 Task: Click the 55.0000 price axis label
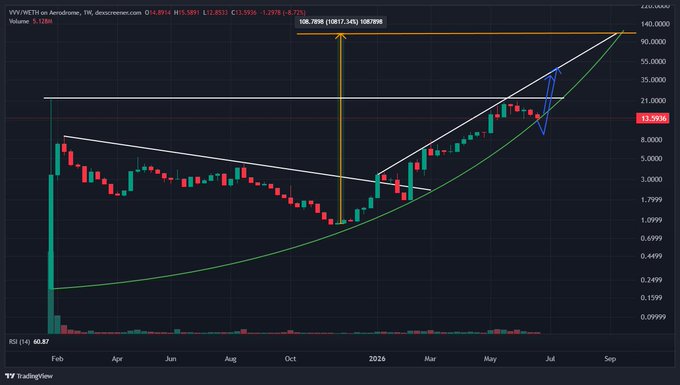pos(653,62)
